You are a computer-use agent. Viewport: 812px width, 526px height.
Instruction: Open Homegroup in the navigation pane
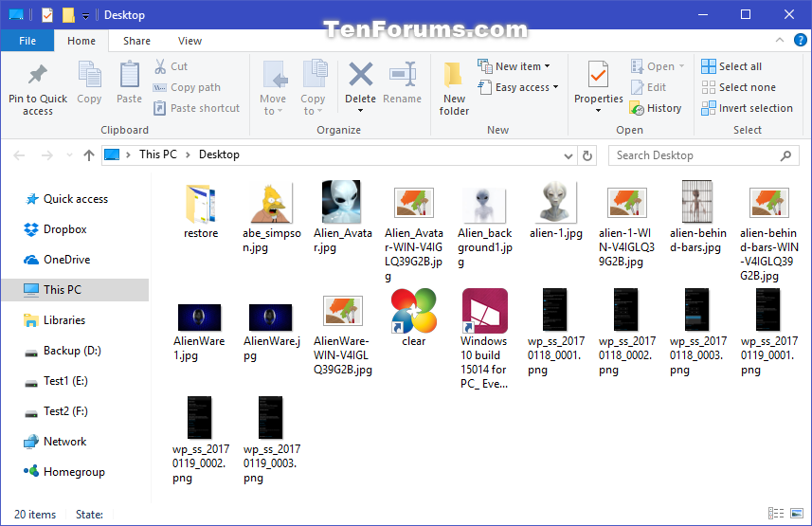point(74,472)
